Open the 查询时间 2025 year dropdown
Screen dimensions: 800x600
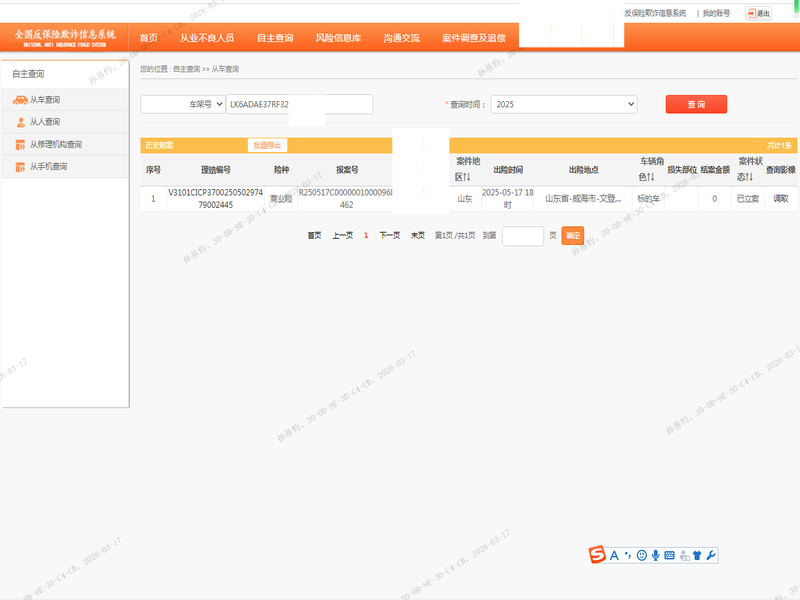click(564, 104)
